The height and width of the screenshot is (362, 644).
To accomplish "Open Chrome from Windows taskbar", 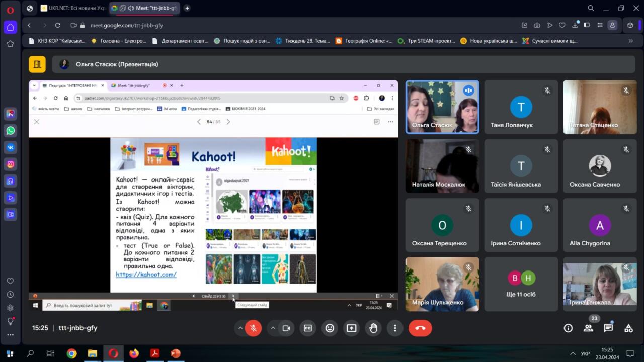I will [71, 353].
